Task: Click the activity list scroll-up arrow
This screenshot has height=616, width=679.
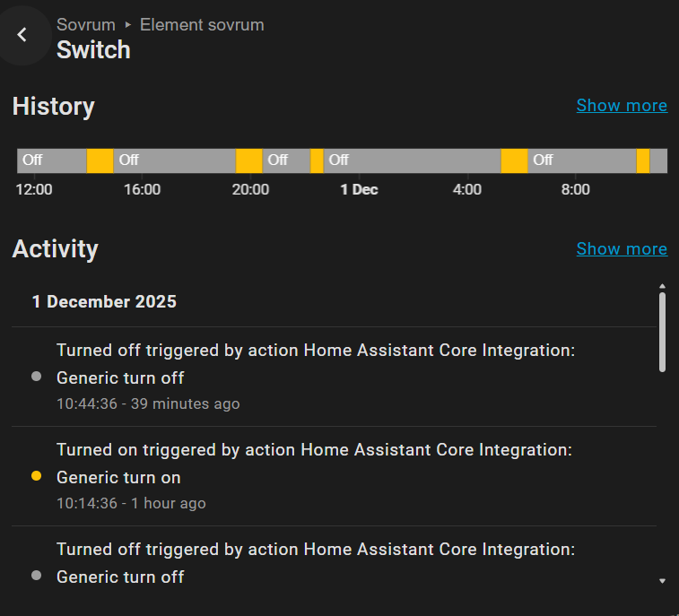Action: point(663,286)
